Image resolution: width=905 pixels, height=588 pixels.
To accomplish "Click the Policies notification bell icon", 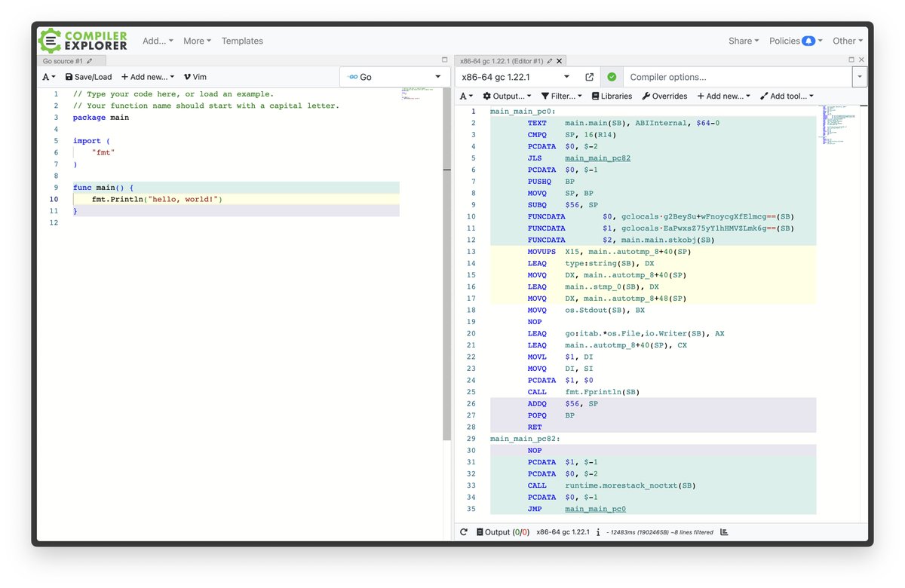I will coord(808,41).
